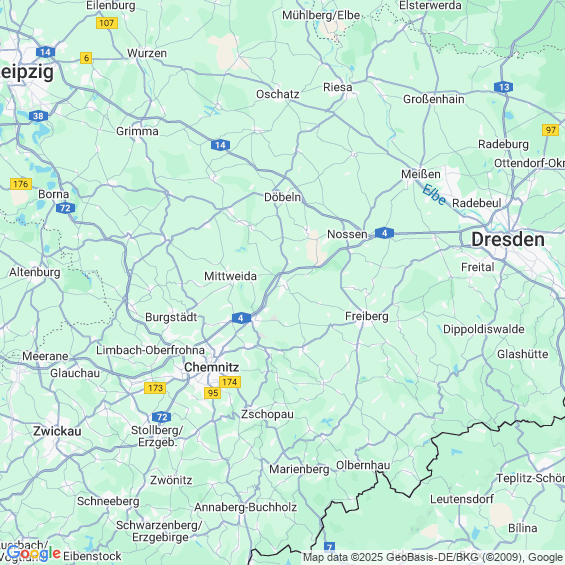This screenshot has height=565, width=565.
Task: Click the yellow 95 road shield below Chemnitz
Action: point(213,393)
